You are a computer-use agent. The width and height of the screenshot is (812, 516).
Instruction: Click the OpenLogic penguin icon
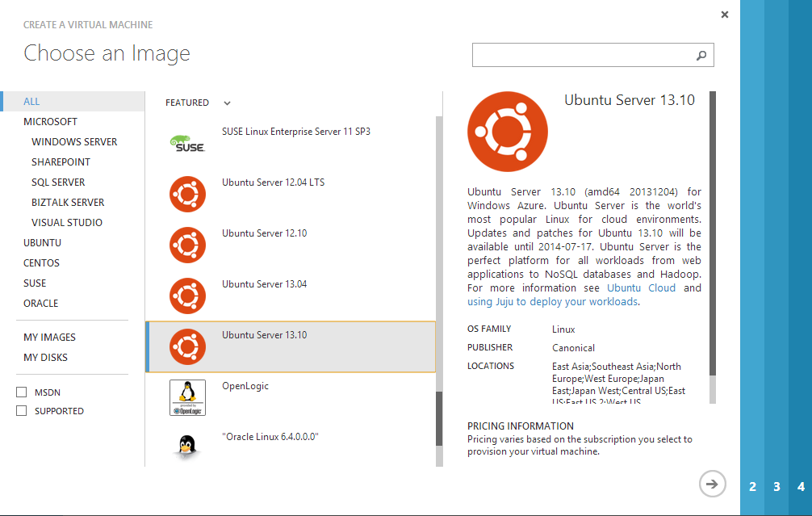(x=187, y=397)
